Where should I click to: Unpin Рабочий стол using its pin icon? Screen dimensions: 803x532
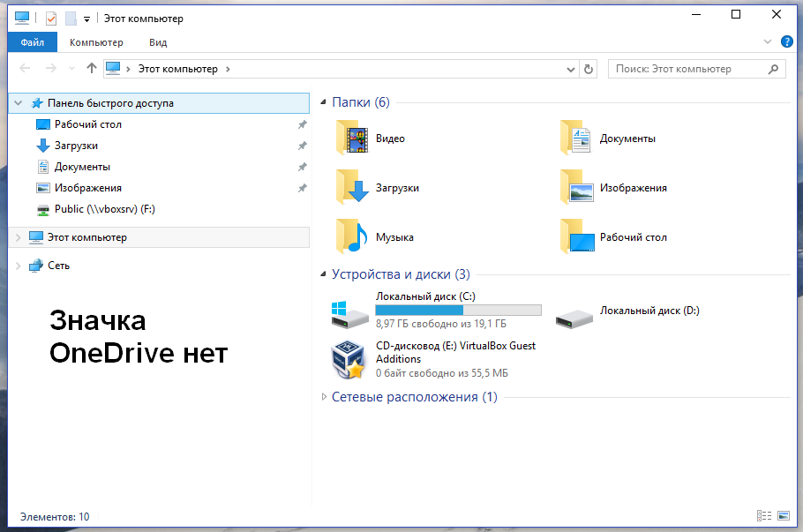302,124
